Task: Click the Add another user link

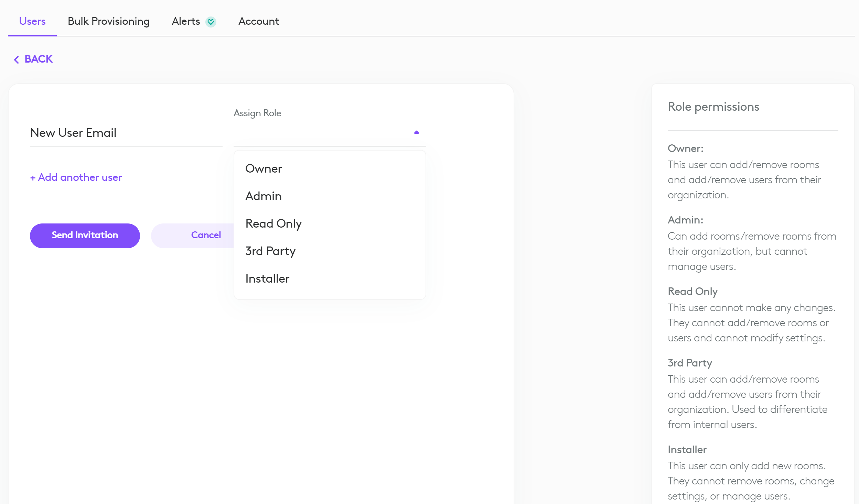Action: click(76, 177)
